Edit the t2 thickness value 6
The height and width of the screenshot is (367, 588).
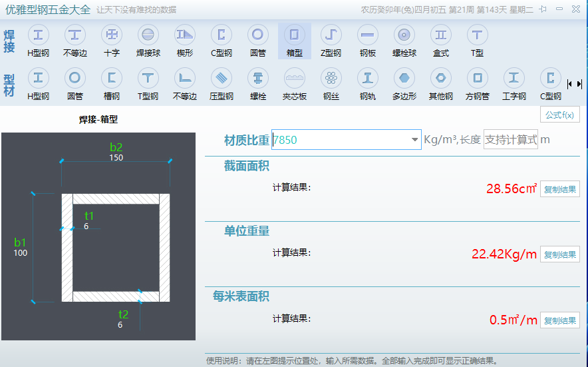click(120, 325)
